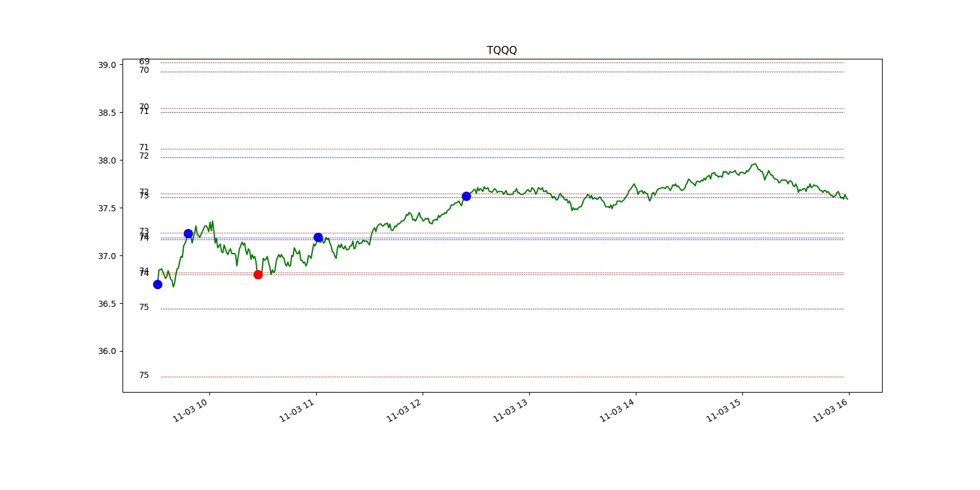
Task: Click the blue marker dot at the chart's opening price
Action: (157, 284)
